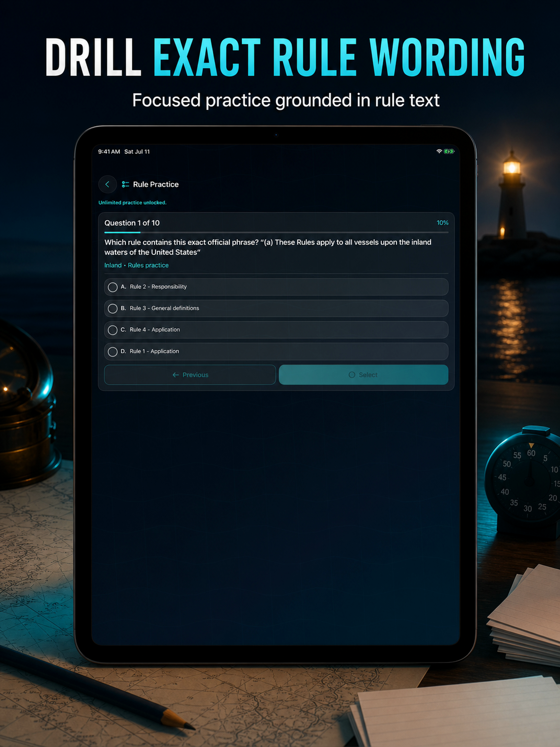
Task: Click the Wi-Fi status icon
Action: tap(439, 152)
